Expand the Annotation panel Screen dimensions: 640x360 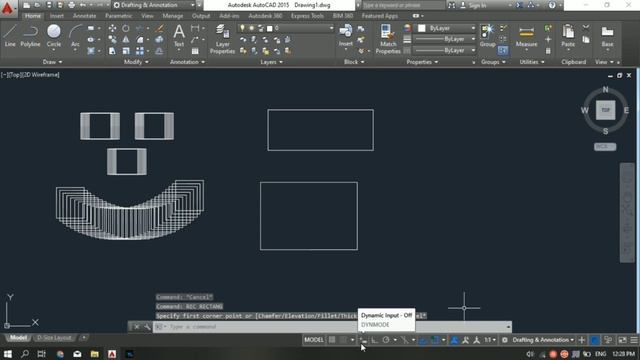(x=187, y=62)
